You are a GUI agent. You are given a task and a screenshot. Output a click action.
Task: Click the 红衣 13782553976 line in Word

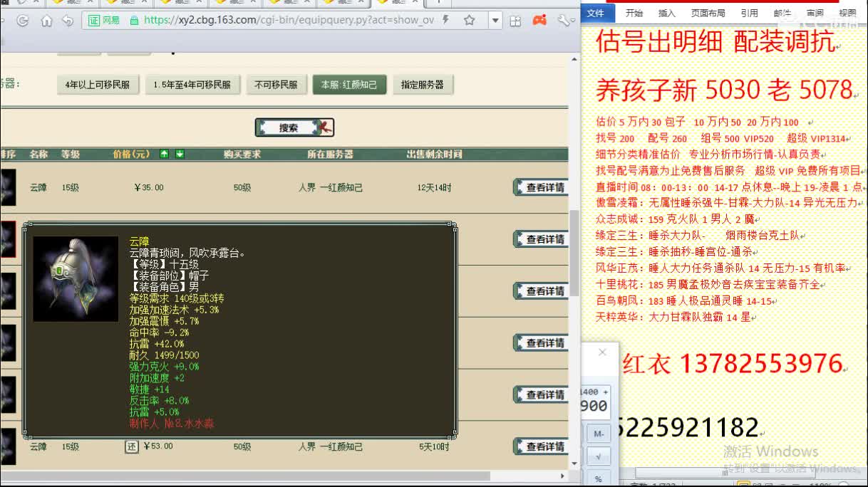coord(733,364)
